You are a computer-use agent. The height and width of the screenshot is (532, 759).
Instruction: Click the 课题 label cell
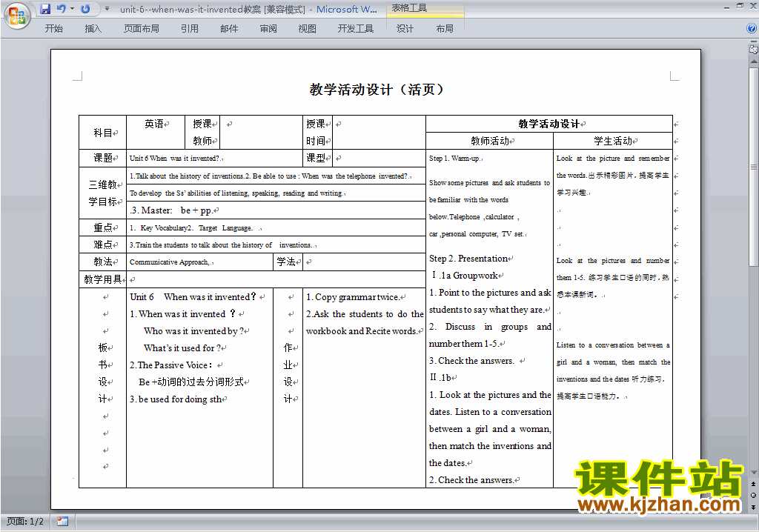(102, 159)
